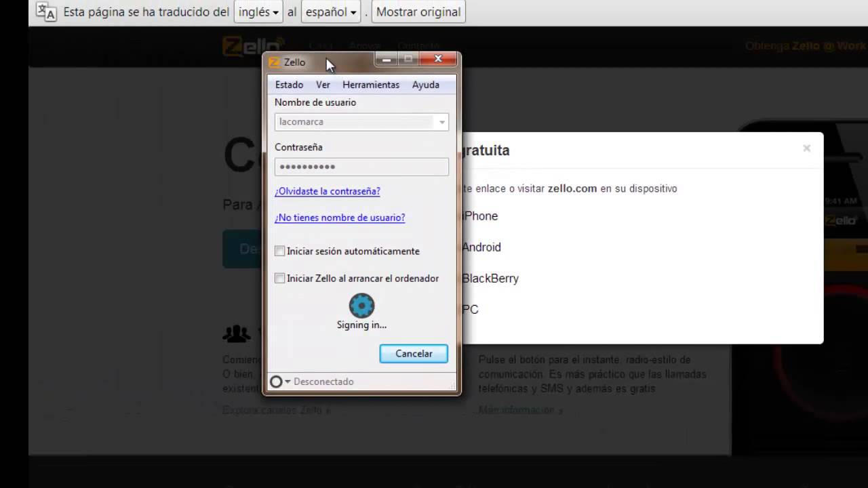The width and height of the screenshot is (868, 488).
Task: Click the Más información link on the page
Action: pos(520,410)
